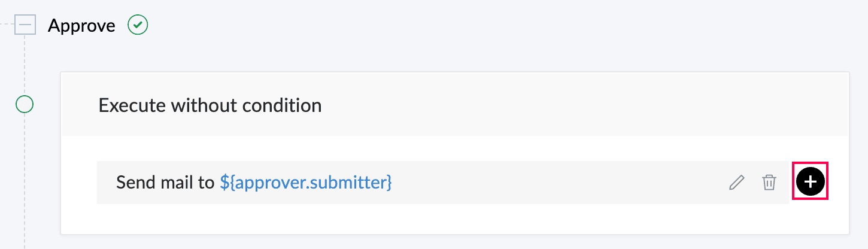Screen dimensions: 868x249
Task: Open the ${approver.submitter} variable link
Action: tap(306, 182)
